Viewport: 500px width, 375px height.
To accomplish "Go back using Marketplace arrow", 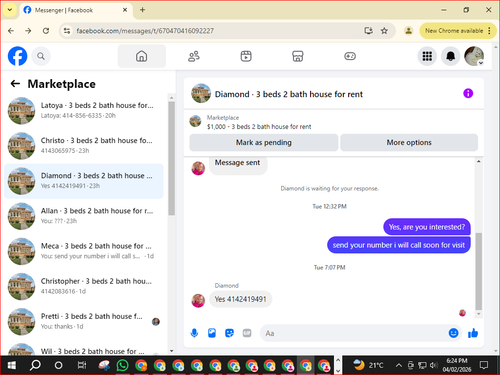I will point(15,84).
